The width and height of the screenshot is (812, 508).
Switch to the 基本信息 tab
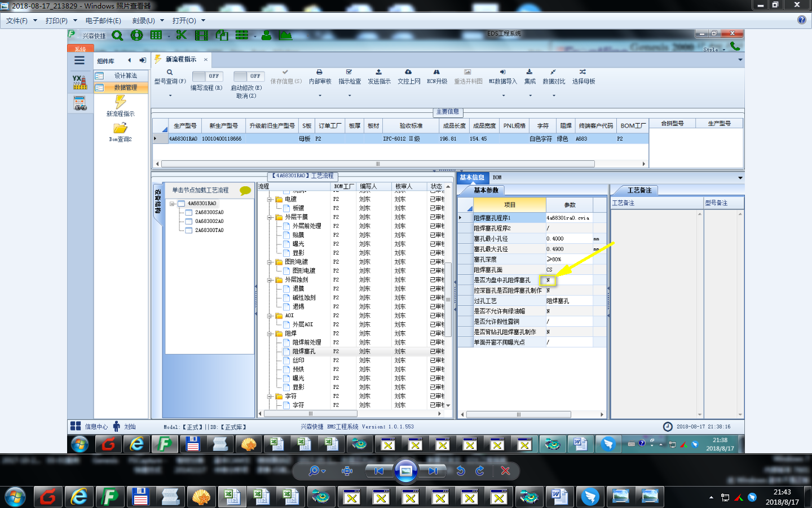(x=471, y=177)
